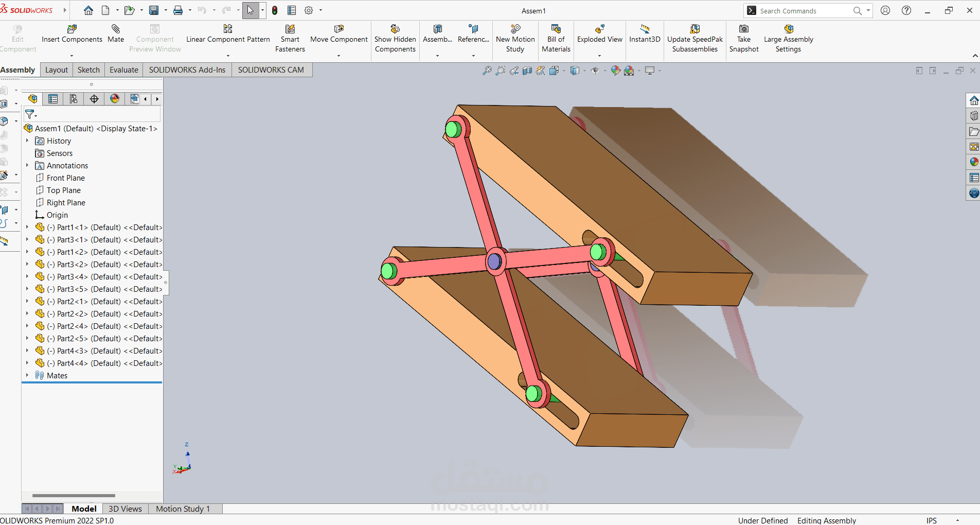Open the Insert Components dropdown arrow

[x=72, y=56]
